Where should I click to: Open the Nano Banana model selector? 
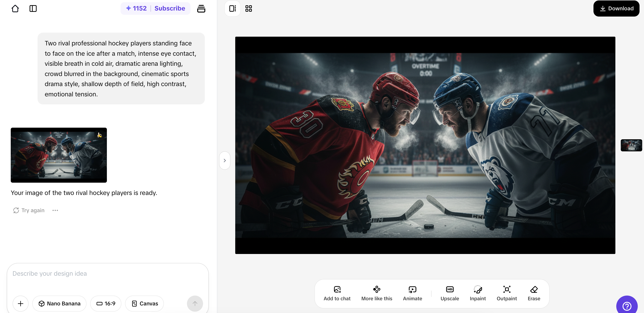[59, 303]
